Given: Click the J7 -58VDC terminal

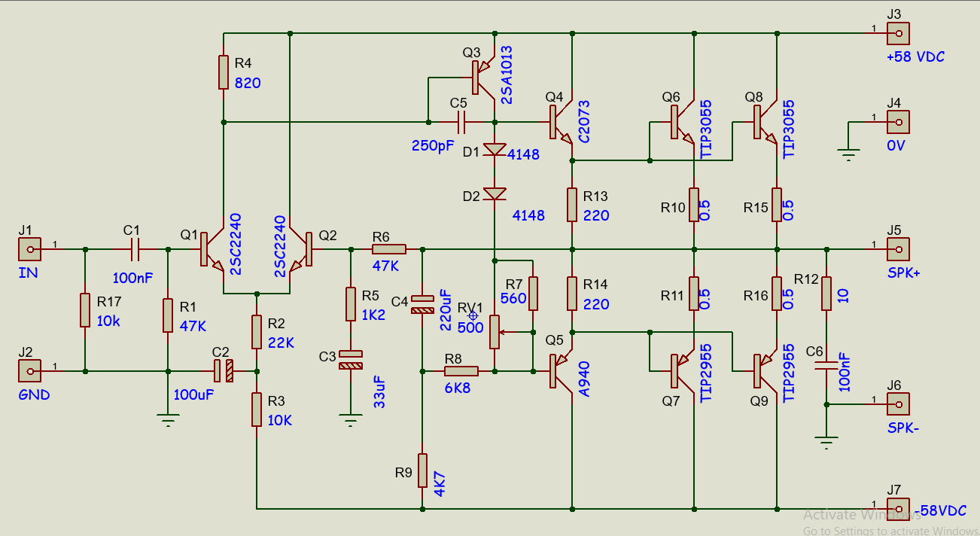Looking at the screenshot, I should pyautogui.click(x=897, y=508).
